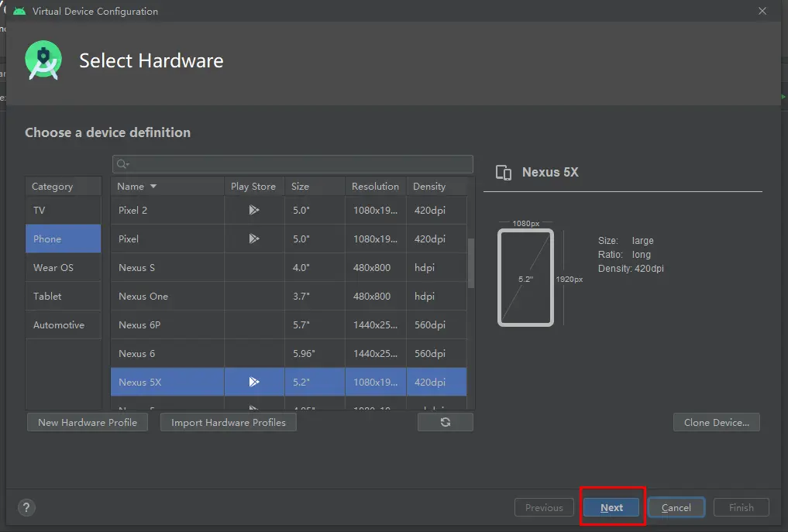The width and height of the screenshot is (788, 532).
Task: Sort by Size column header
Action: 315,187
